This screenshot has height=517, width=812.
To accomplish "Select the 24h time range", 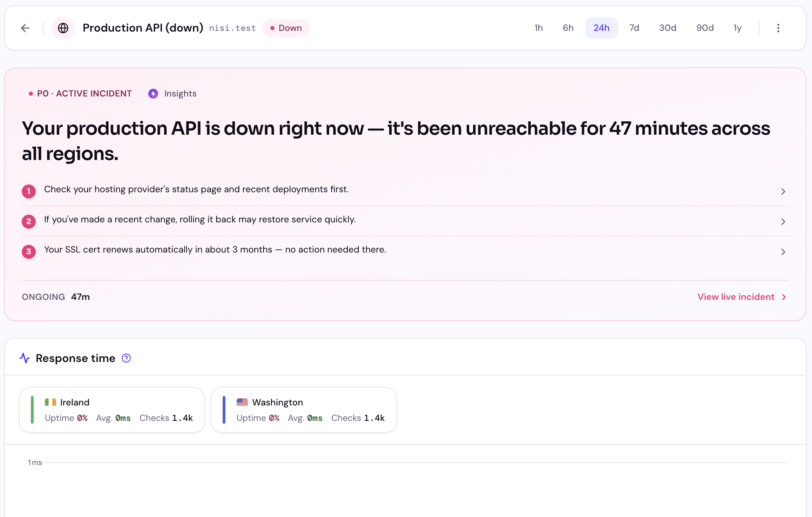I will coord(601,28).
